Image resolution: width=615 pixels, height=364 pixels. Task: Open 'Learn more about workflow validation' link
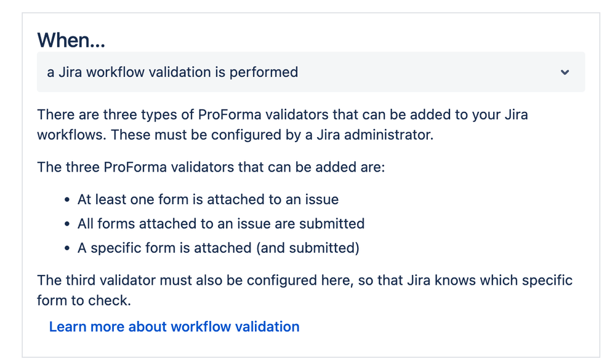pos(174,326)
